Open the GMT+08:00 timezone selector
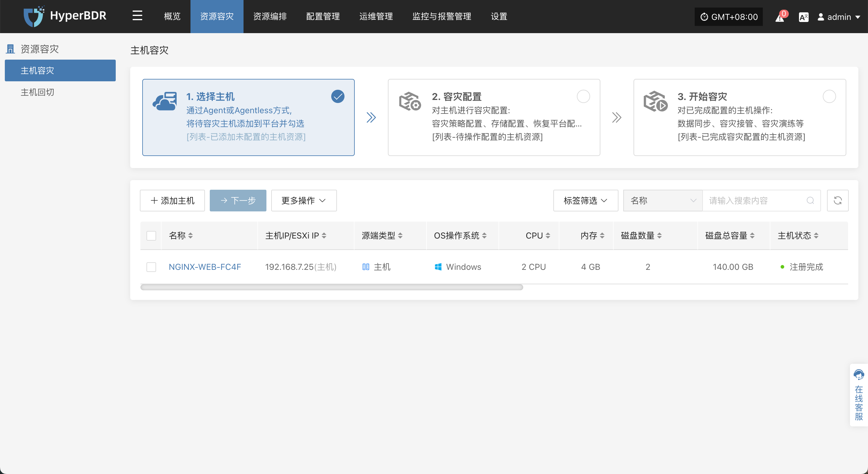 click(728, 17)
